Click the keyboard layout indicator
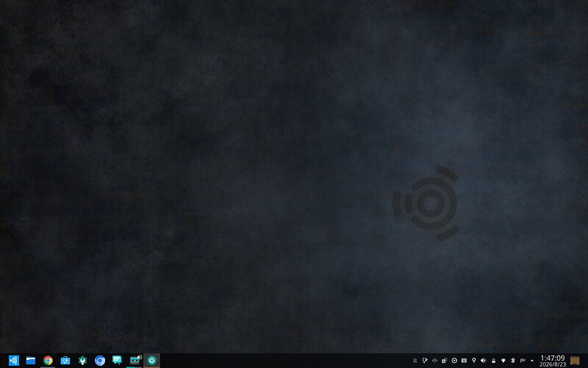Viewport: 588px width, 368px height. 523,361
